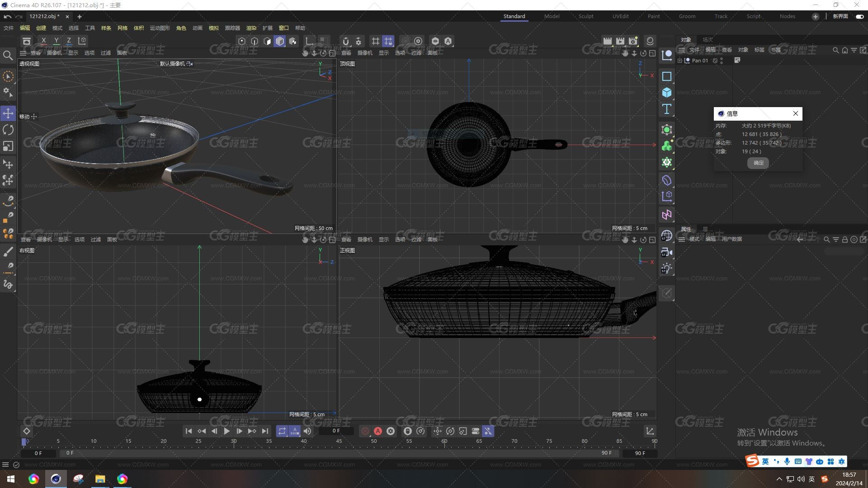This screenshot has width=868, height=488.
Task: Open the Subdivision Surface green frame icon
Action: pos(667,130)
